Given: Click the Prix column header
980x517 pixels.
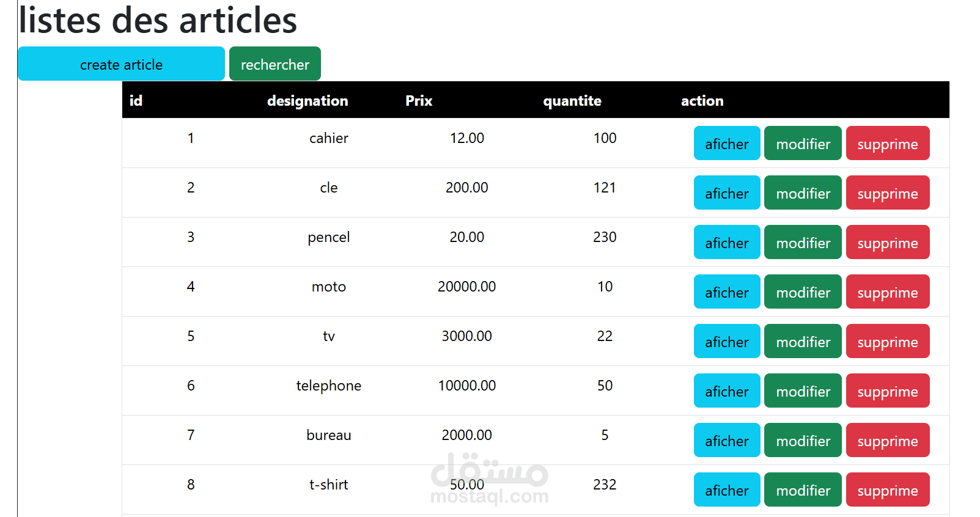Looking at the screenshot, I should coord(419,101).
